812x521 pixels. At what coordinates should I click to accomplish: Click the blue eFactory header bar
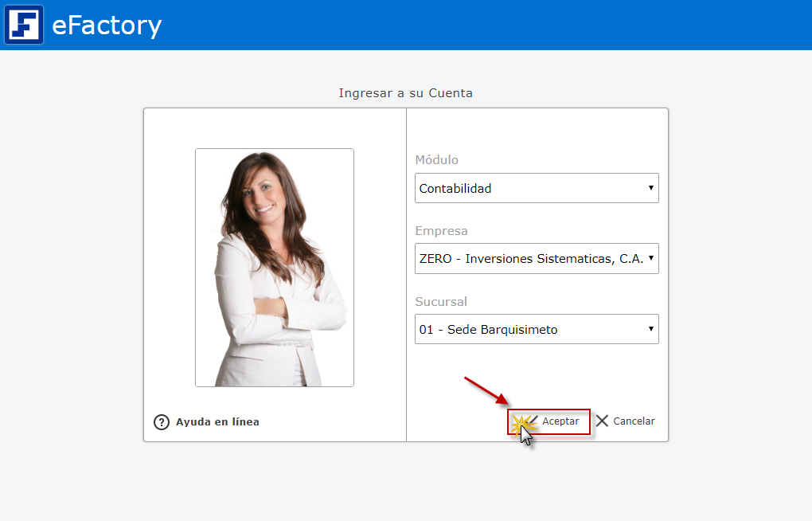click(478, 25)
